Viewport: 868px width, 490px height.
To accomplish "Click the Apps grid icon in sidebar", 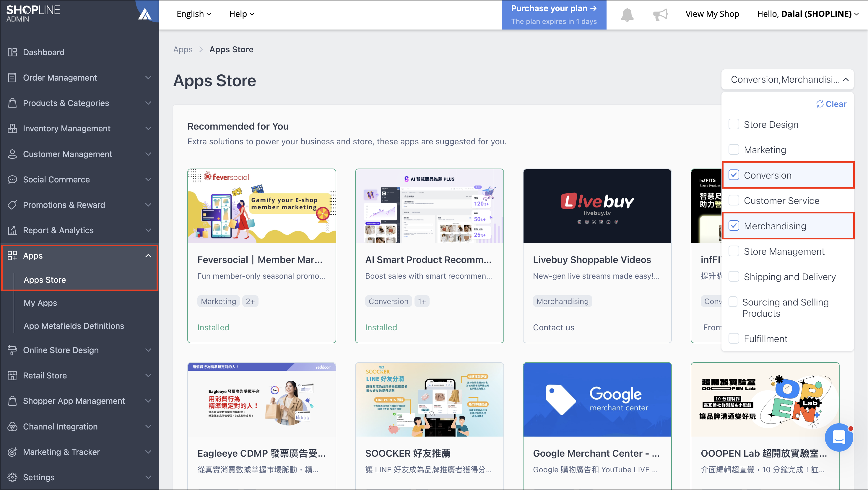I will tap(12, 256).
